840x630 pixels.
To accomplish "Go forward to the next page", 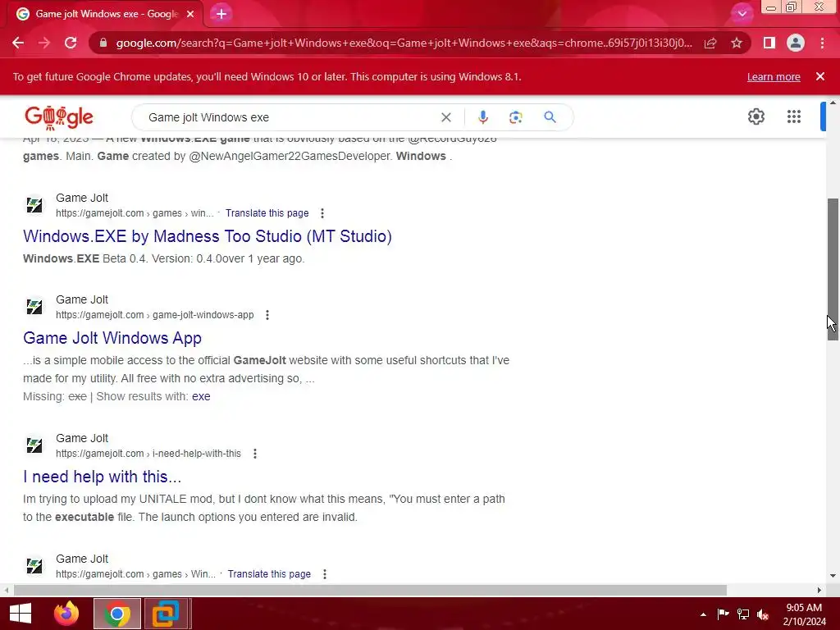I will click(x=44, y=43).
